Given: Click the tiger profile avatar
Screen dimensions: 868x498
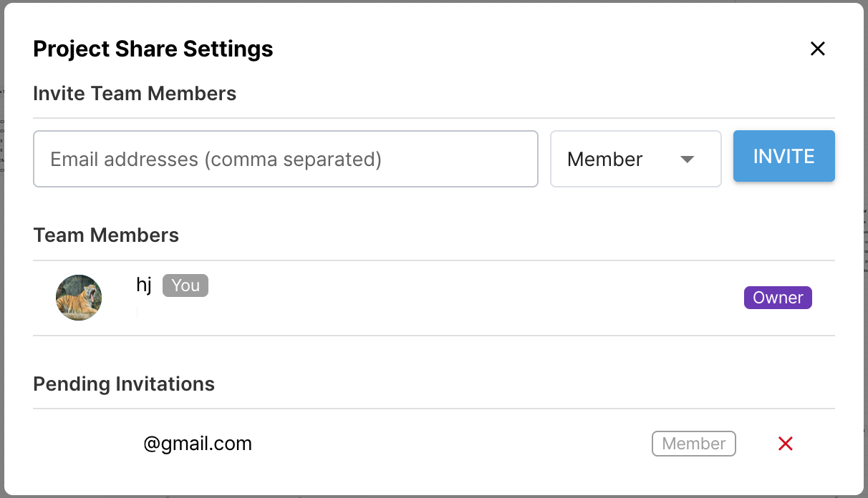Looking at the screenshot, I should click(79, 298).
